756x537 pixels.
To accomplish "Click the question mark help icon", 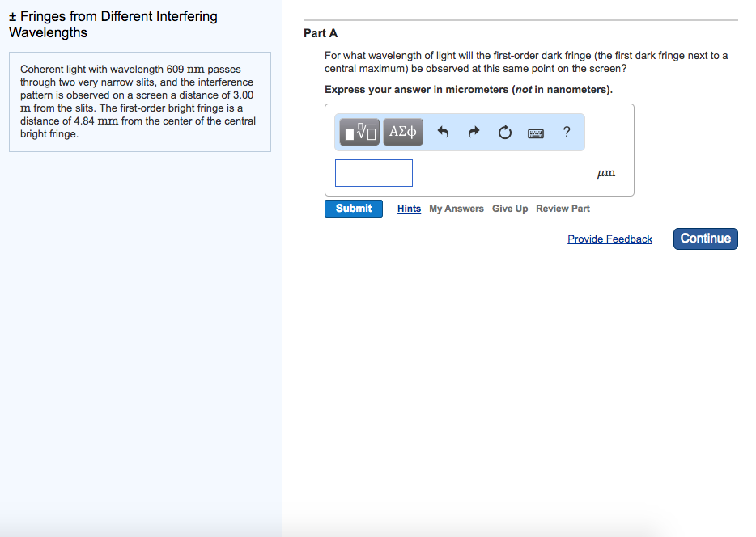I will (567, 133).
